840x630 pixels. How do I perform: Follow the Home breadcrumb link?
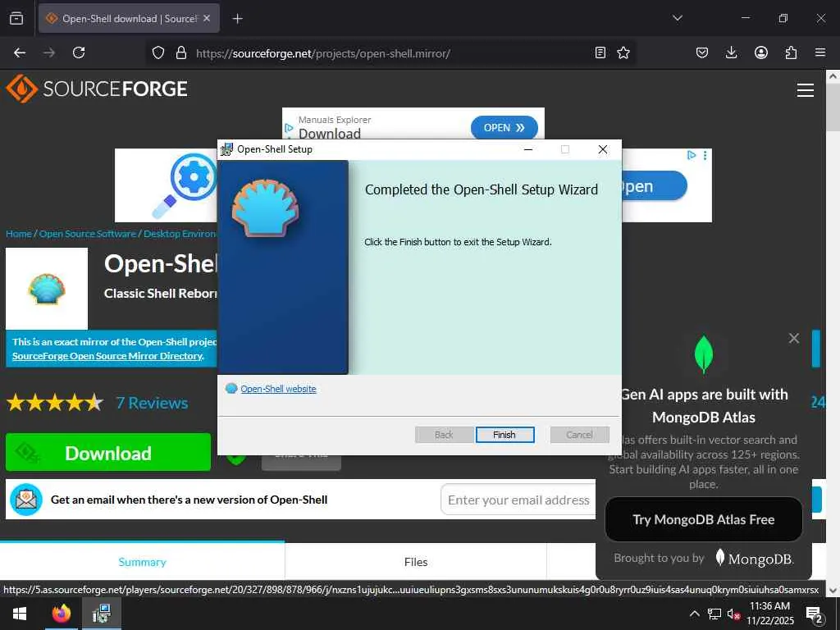19,234
